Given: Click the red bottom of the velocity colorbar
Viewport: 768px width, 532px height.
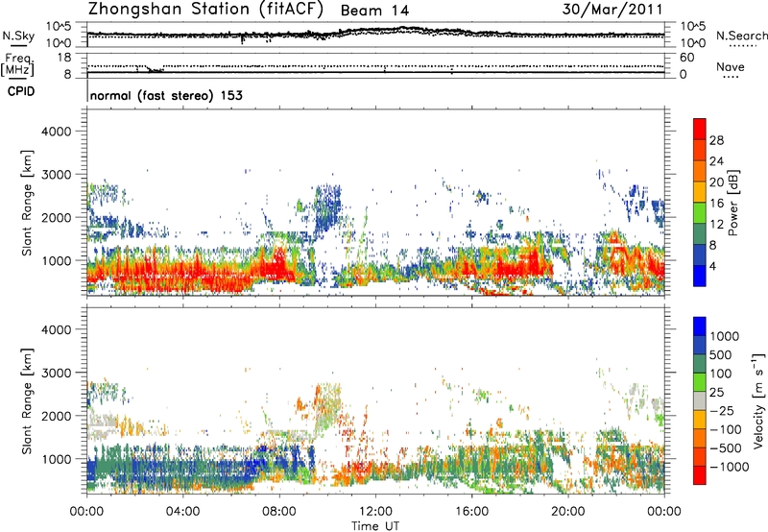Looking at the screenshot, I should tap(700, 475).
